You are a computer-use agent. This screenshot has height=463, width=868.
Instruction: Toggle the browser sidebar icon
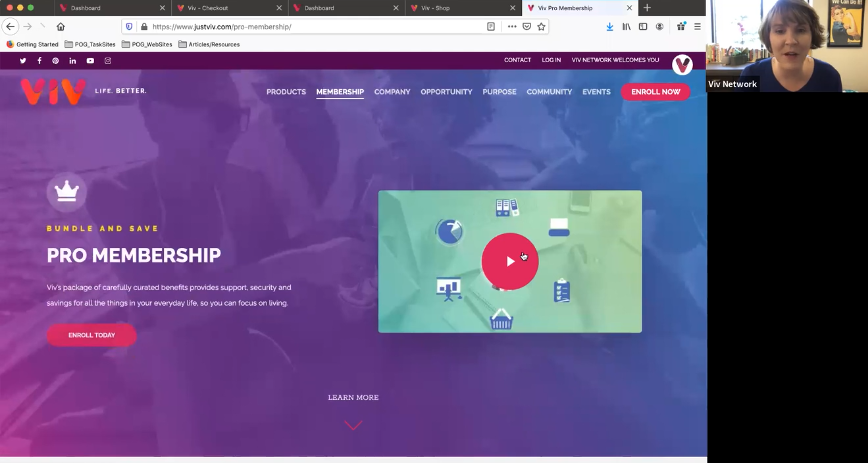pos(643,27)
